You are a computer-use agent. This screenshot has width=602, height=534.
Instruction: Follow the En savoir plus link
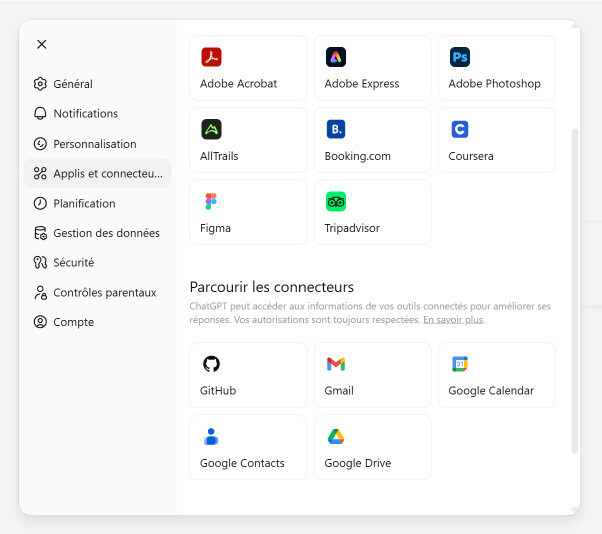pyautogui.click(x=453, y=319)
